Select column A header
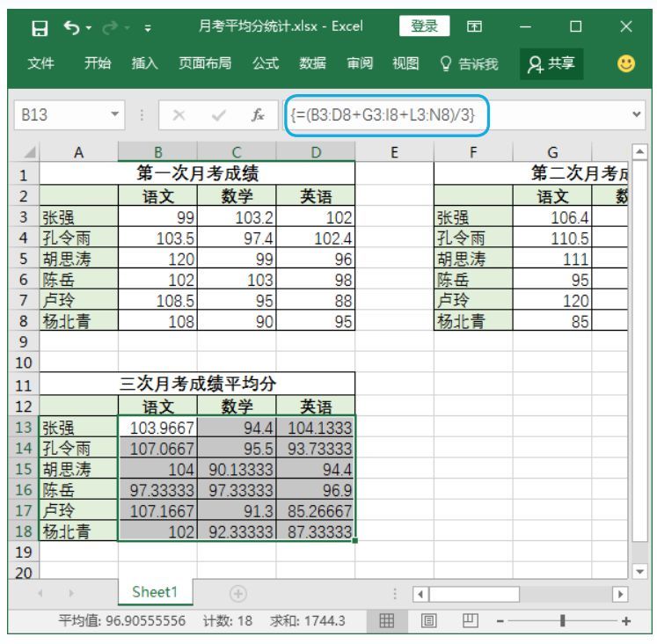Screen dimensions: 657x644 coord(79,151)
